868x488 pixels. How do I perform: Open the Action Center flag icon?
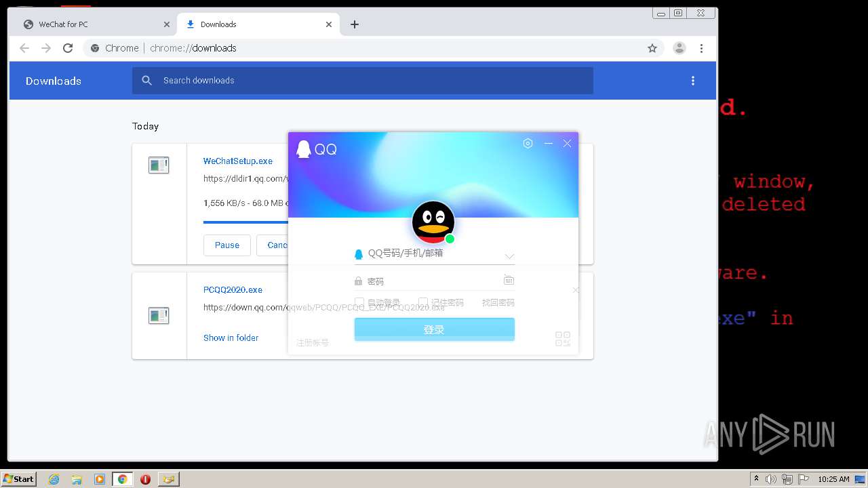click(803, 479)
